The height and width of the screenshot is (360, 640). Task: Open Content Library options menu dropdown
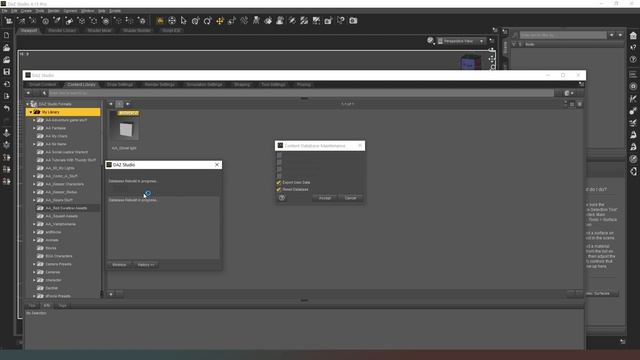coord(569,93)
